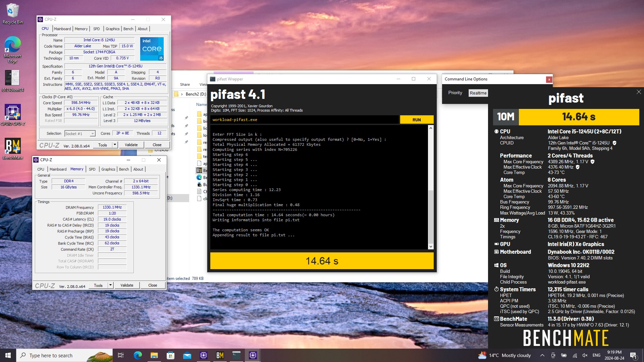Click the pifast console scrollbar thumb

431,217
